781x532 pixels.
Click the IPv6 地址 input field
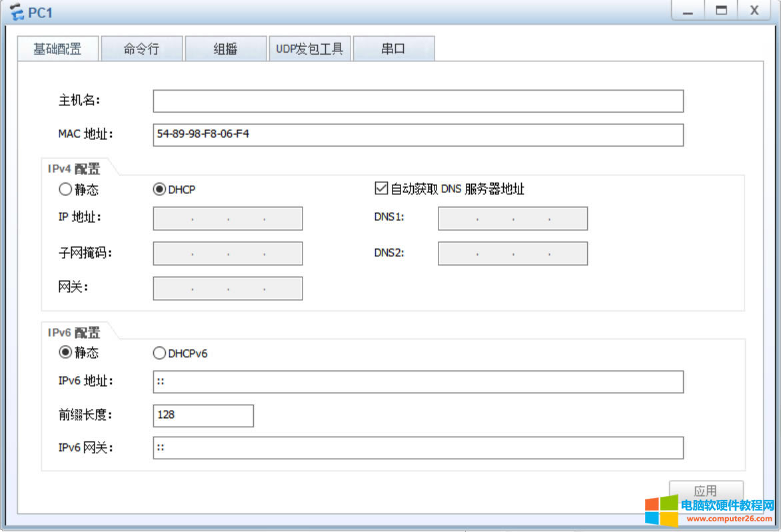coord(418,382)
